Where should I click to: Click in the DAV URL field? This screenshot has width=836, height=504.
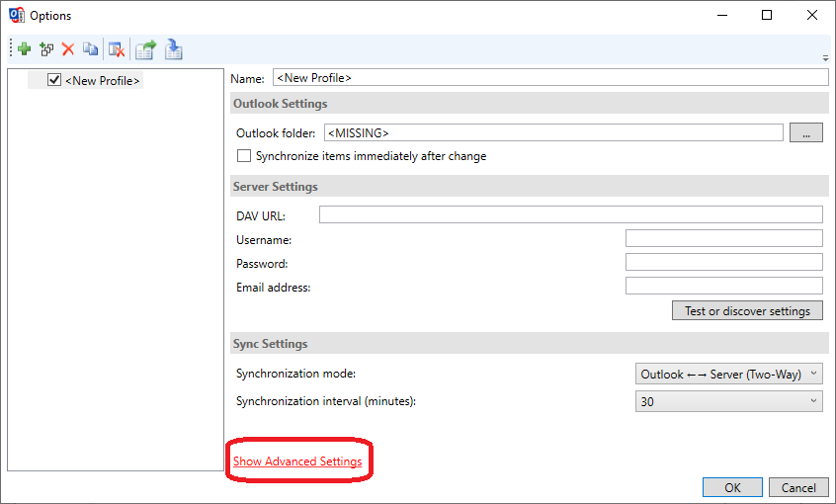[x=570, y=214]
